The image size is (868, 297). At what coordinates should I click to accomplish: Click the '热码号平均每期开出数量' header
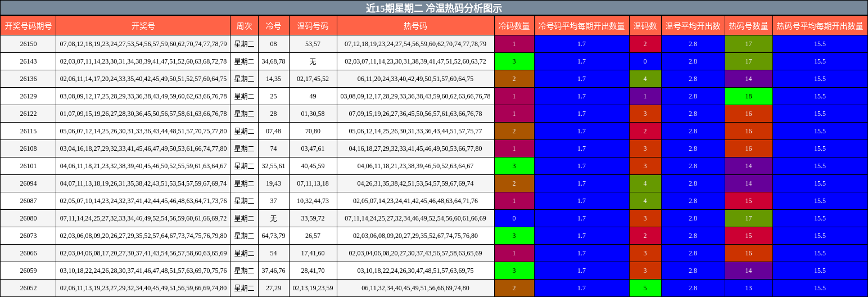pyautogui.click(x=820, y=26)
